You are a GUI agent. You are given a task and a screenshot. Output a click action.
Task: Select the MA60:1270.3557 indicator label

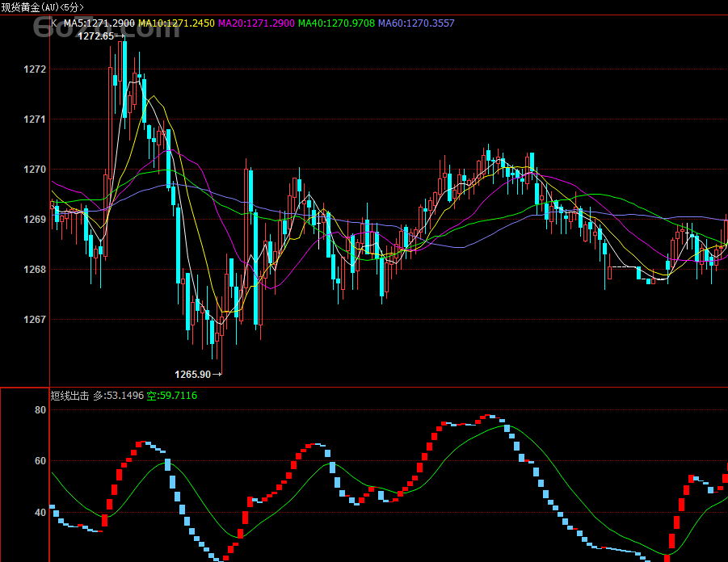click(x=416, y=23)
